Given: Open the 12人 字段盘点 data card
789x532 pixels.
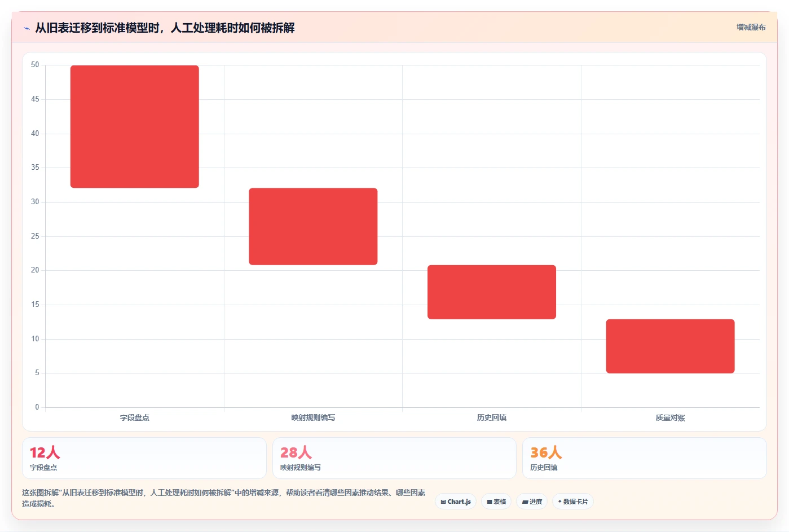Looking at the screenshot, I should click(x=144, y=458).
